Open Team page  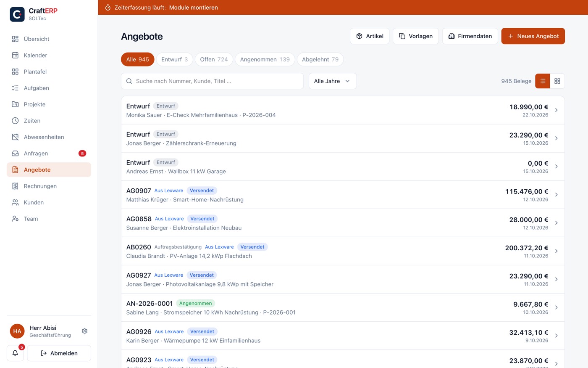(49, 219)
